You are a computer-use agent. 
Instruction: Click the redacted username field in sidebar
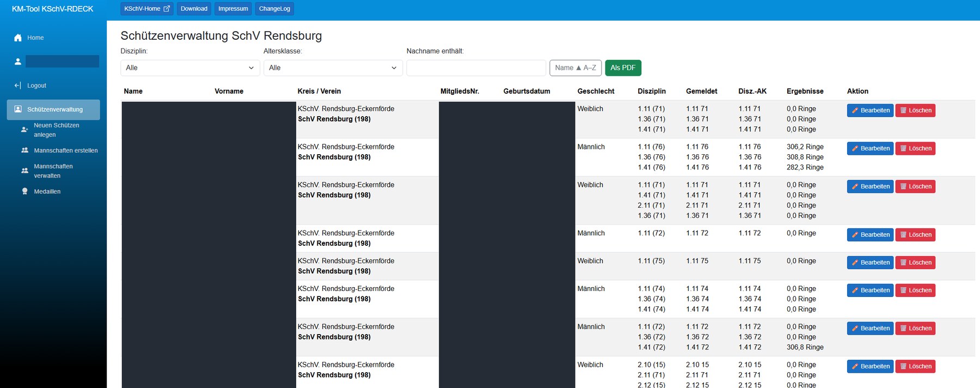[x=62, y=61]
